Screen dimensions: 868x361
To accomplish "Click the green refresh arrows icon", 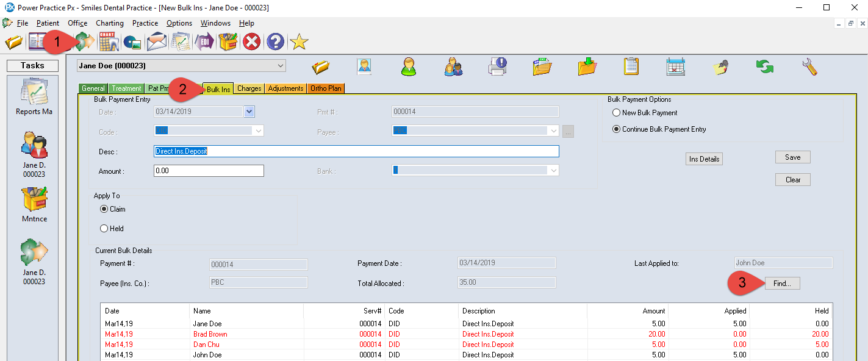I will click(765, 66).
